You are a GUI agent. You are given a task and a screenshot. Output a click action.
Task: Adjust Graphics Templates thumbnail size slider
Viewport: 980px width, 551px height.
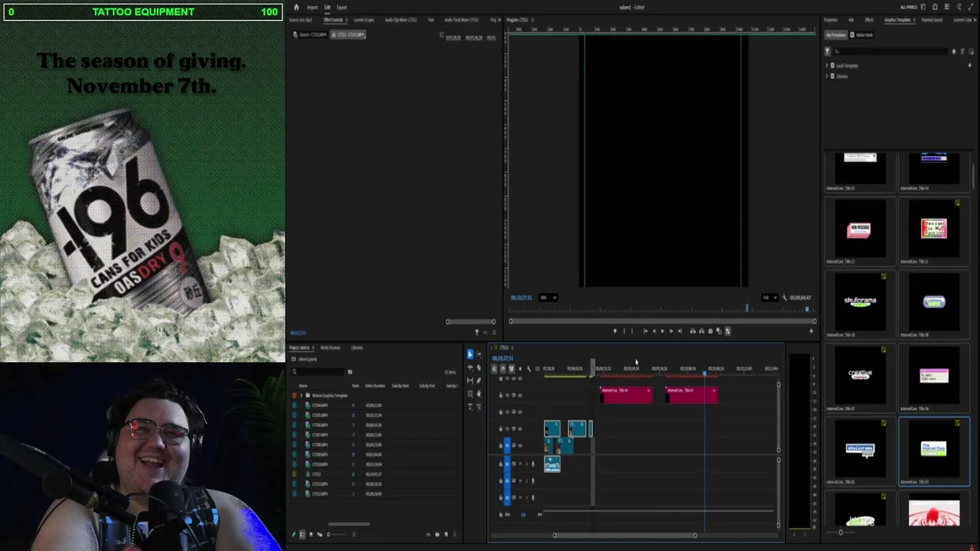click(x=841, y=533)
